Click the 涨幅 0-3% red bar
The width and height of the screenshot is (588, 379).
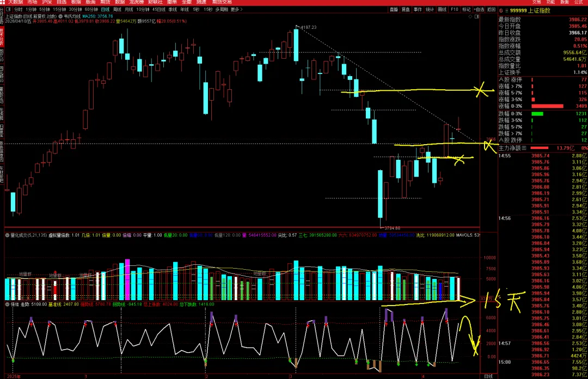547,107
